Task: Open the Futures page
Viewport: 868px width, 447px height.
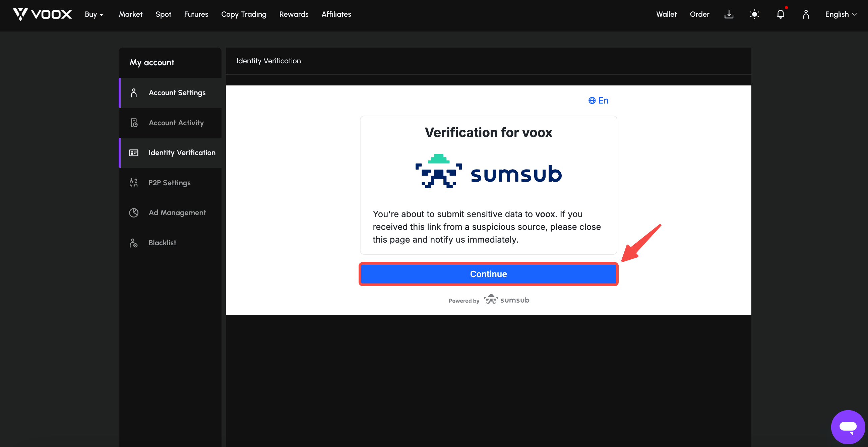Action: coord(196,14)
